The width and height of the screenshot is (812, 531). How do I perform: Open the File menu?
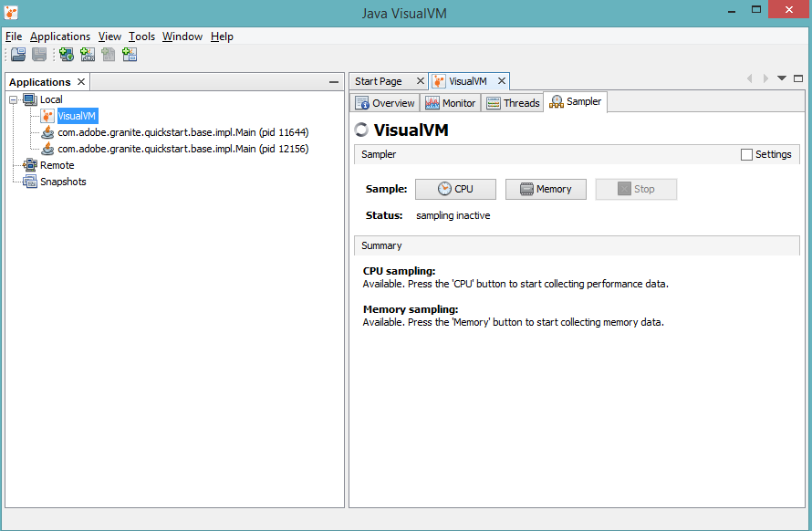(14, 36)
